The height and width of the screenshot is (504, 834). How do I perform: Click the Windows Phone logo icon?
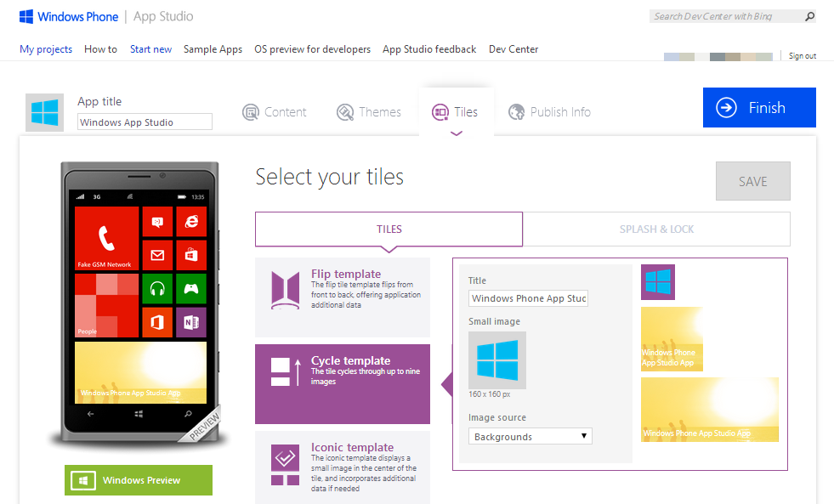26,16
